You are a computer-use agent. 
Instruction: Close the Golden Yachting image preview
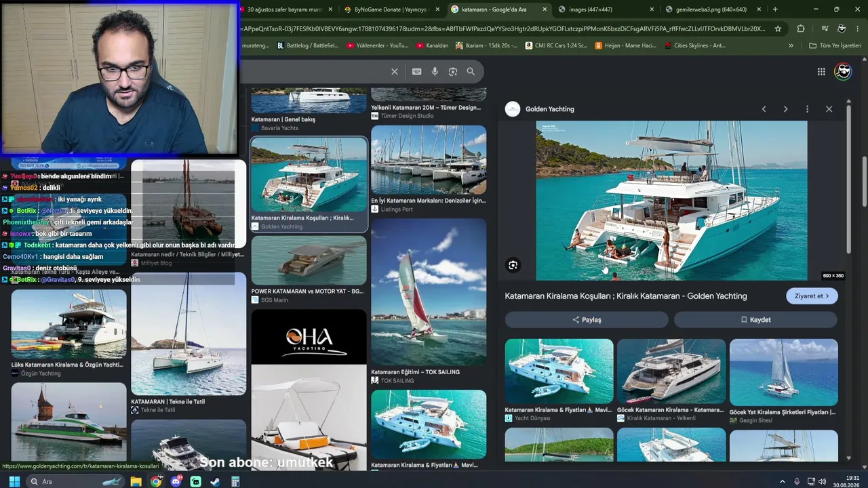tap(829, 109)
